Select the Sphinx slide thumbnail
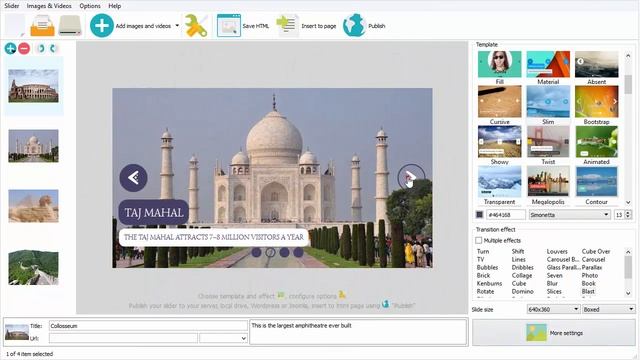Screen dimensions: 640x360 pyautogui.click(x=33, y=206)
